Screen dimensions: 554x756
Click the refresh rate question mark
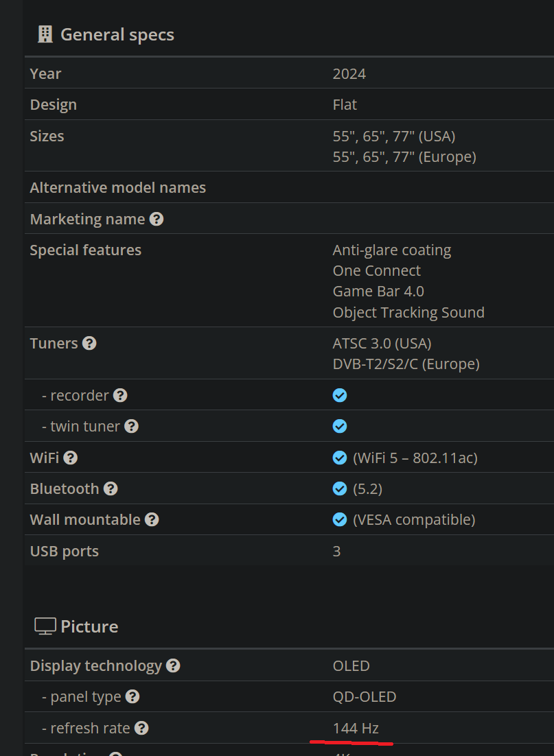[x=141, y=728]
